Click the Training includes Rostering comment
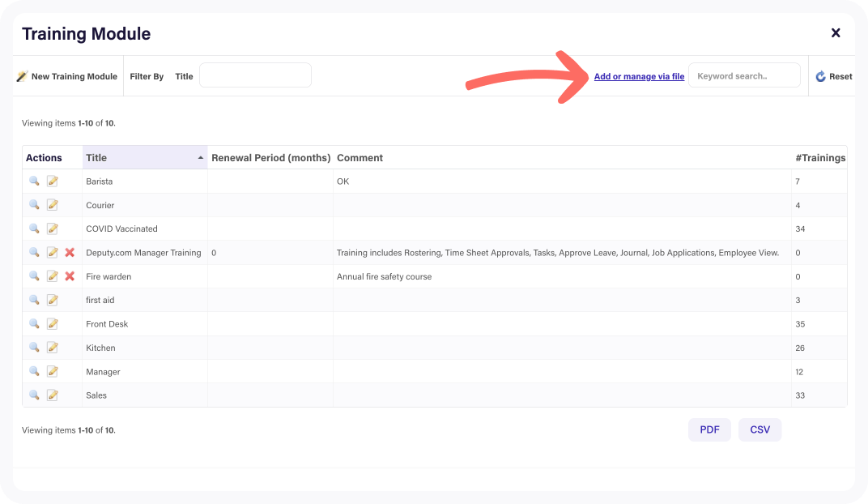This screenshot has height=504, width=868. 558,253
